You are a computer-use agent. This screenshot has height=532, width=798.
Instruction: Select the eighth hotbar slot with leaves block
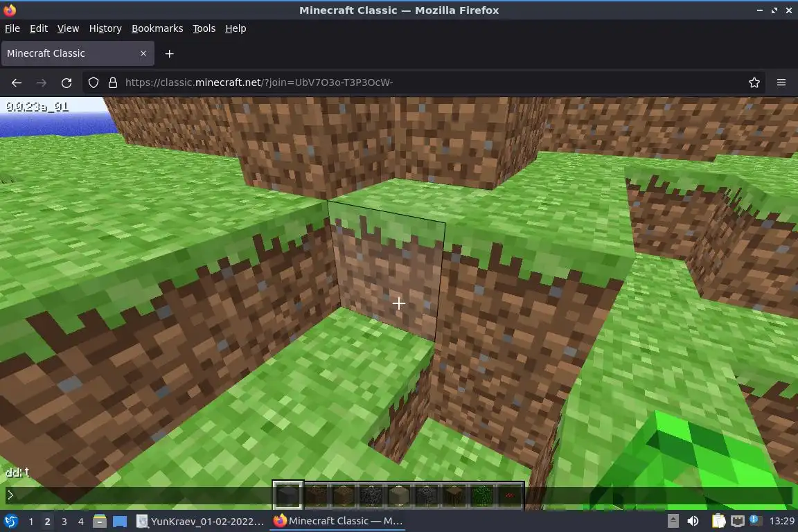[x=481, y=495]
